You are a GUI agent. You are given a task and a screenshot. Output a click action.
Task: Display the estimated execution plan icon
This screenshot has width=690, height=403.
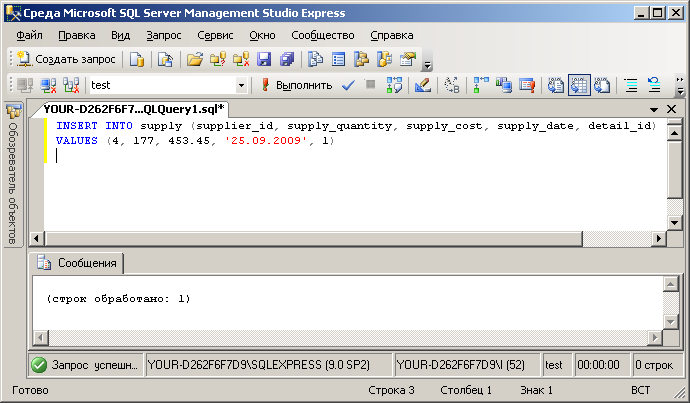(x=394, y=85)
